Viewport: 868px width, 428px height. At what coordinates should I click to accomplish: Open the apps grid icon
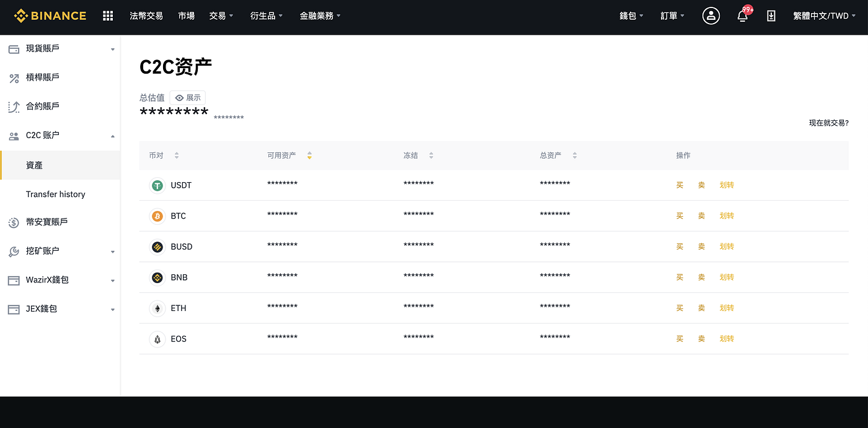pyautogui.click(x=108, y=15)
